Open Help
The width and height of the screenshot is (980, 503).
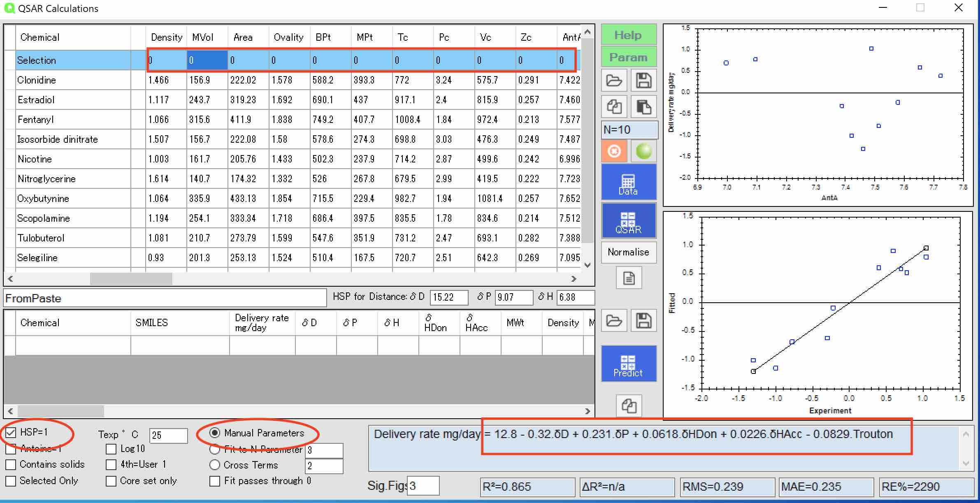(628, 35)
